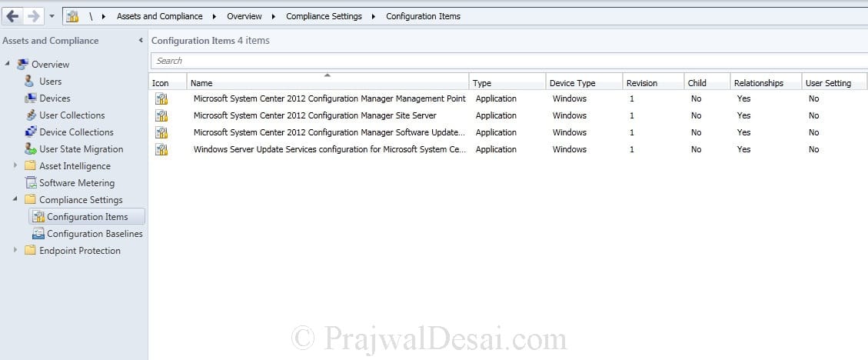Click the Software Update row icon
This screenshot has width=868, height=360.
coord(161,132)
